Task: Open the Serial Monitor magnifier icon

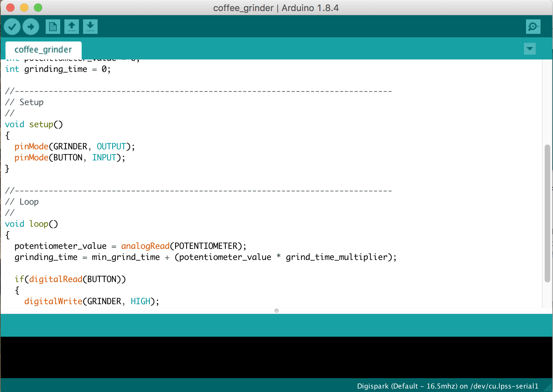Action: (533, 27)
